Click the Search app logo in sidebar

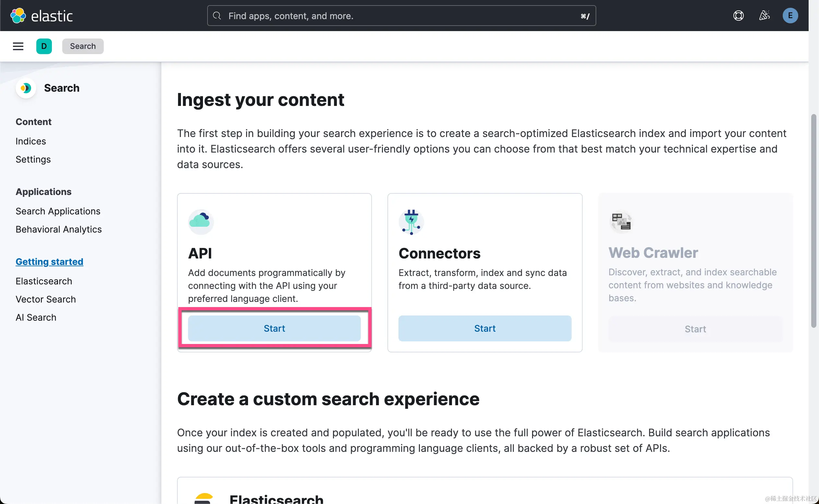click(26, 88)
